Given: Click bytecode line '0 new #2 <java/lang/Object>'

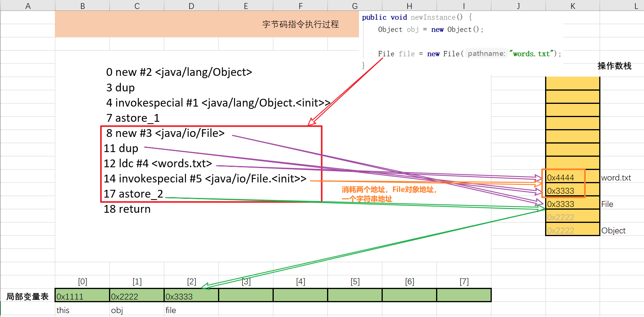Looking at the screenshot, I should click(179, 72).
